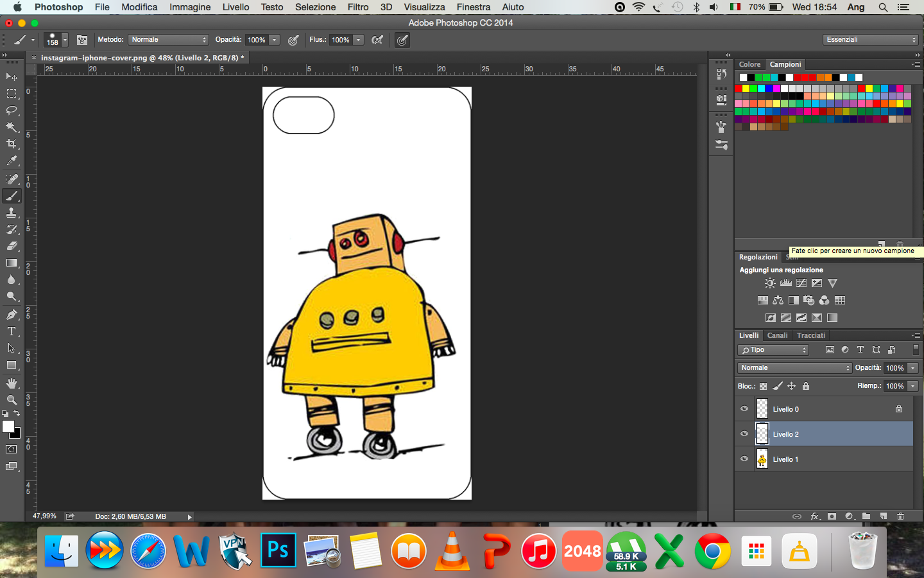Open layer styles fx menu

pyautogui.click(x=815, y=516)
